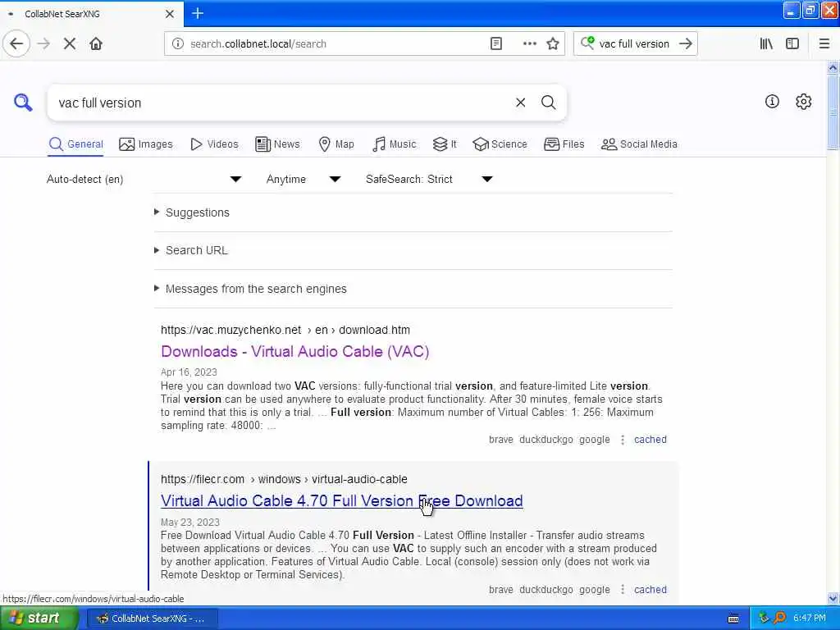Open the browser home page
Image resolution: width=840 pixels, height=630 pixels.
96,43
